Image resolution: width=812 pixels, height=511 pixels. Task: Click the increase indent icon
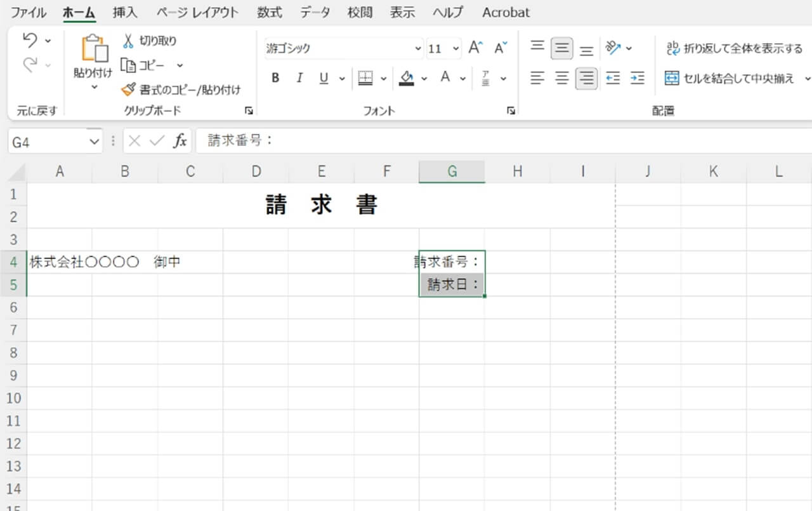638,78
